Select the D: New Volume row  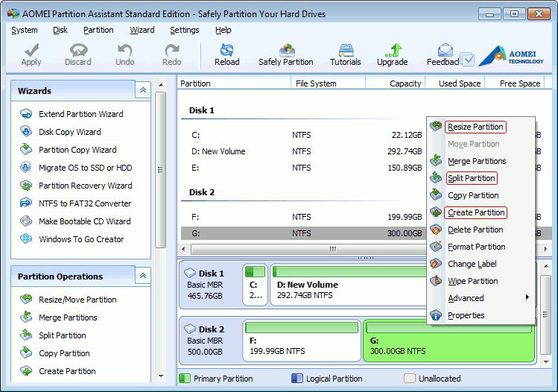coord(303,151)
